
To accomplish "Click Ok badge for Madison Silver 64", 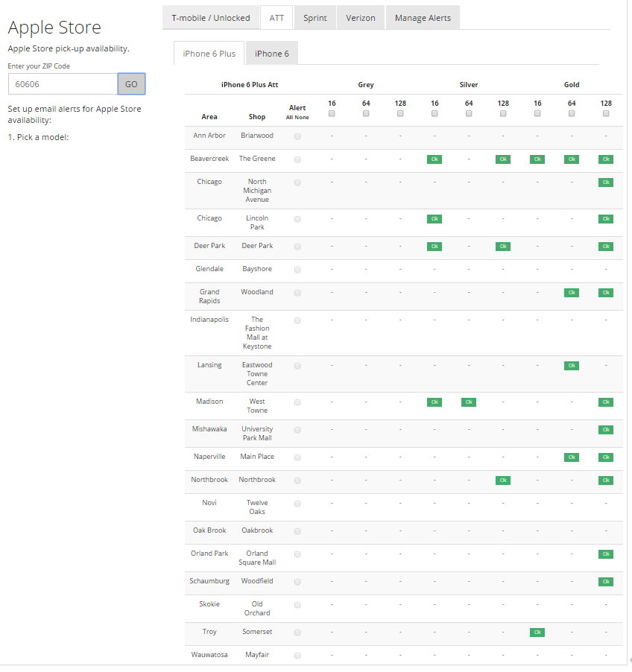I will tap(469, 402).
